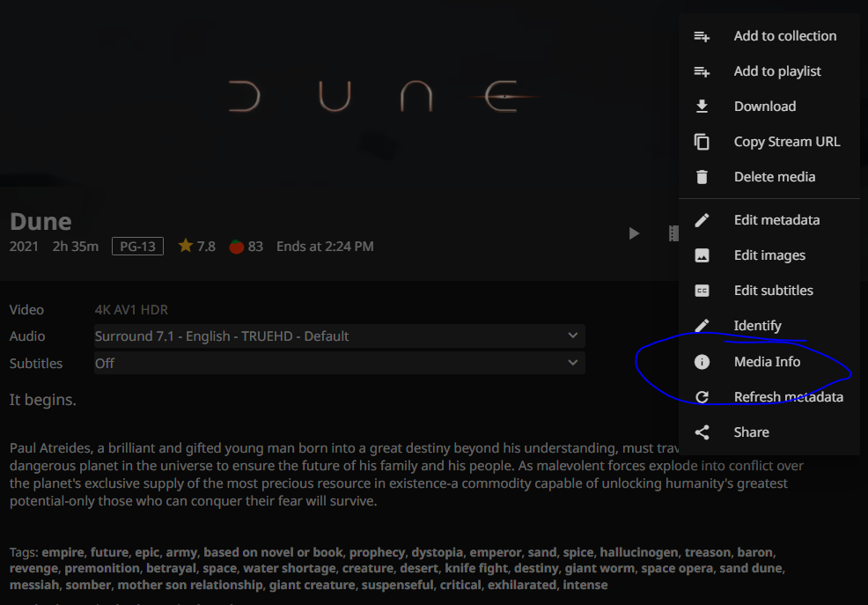The image size is (868, 605).
Task: Select the Share menu option
Action: point(751,432)
